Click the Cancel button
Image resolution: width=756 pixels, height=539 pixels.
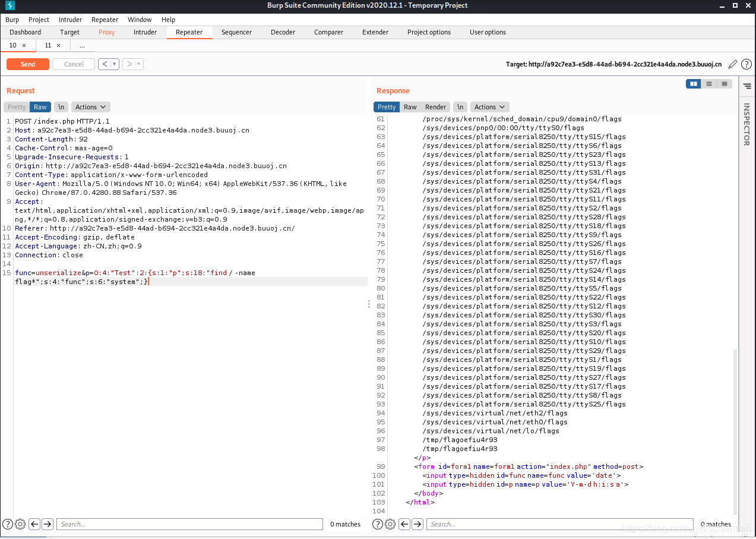74,64
